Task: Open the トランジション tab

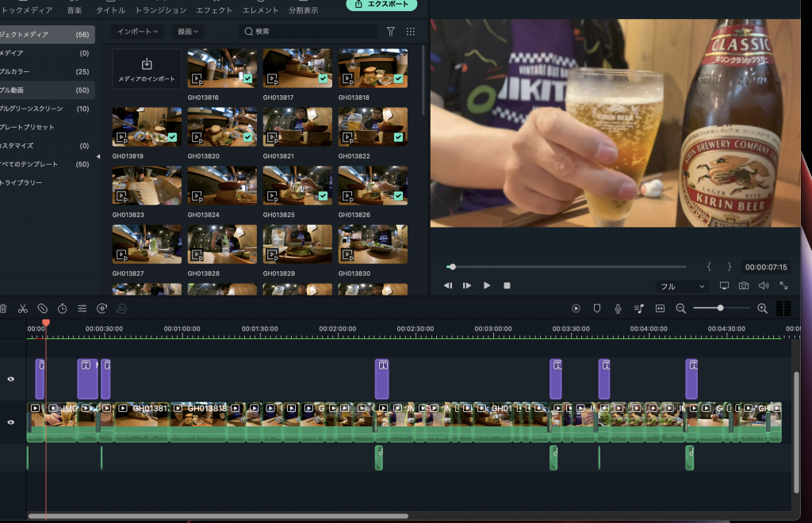Action: click(x=160, y=10)
